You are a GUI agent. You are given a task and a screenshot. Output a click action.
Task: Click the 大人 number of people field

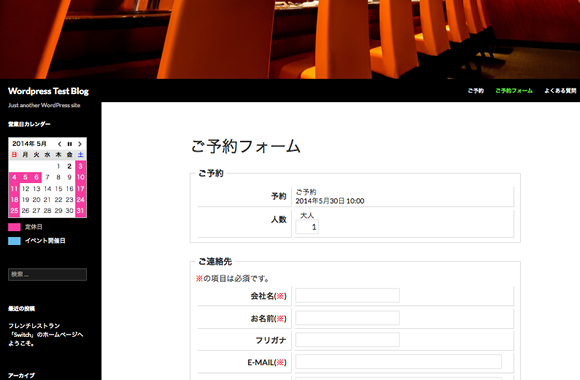point(307,227)
